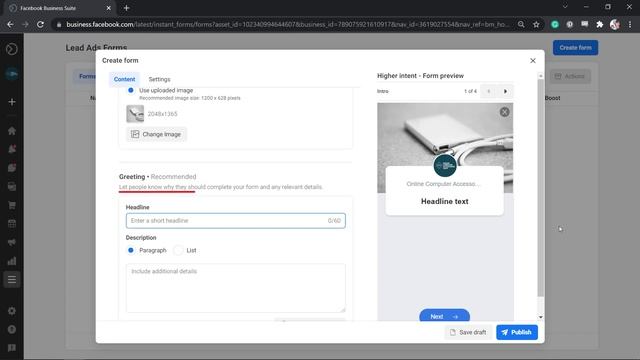Go to Home icon in left sidebar
This screenshot has height=360, width=640.
[12, 131]
